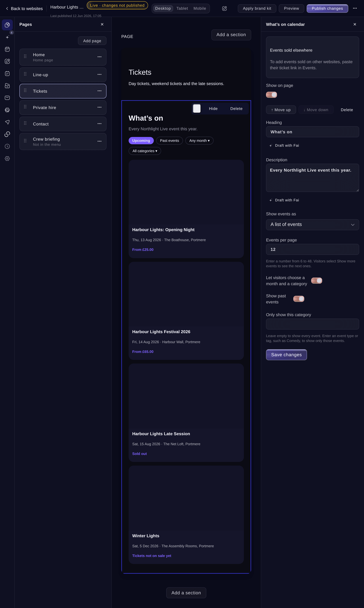Click the drag handle in What's on section toolbar
The width and height of the screenshot is (364, 608).
[x=197, y=108]
